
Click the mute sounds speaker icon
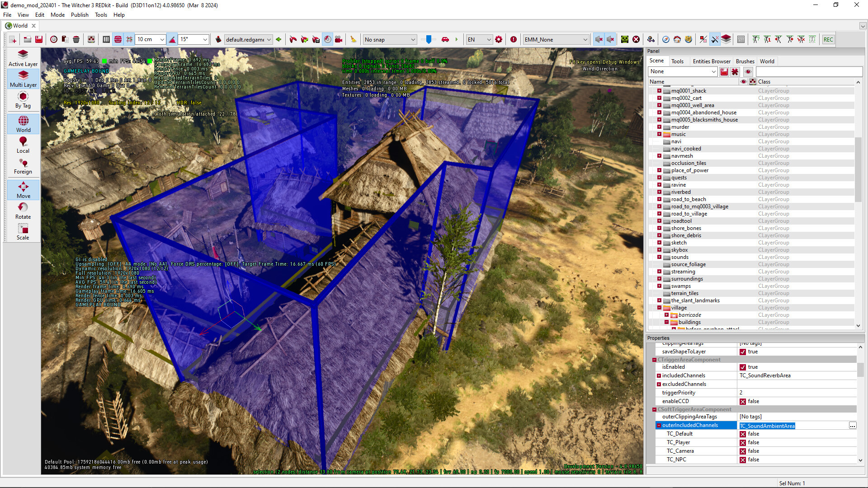coord(599,39)
